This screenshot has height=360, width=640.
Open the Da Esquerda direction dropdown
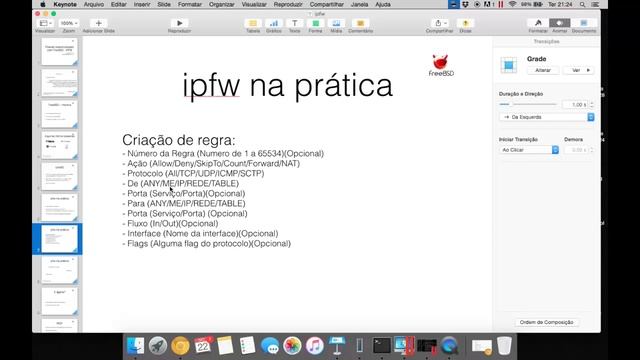click(547, 117)
